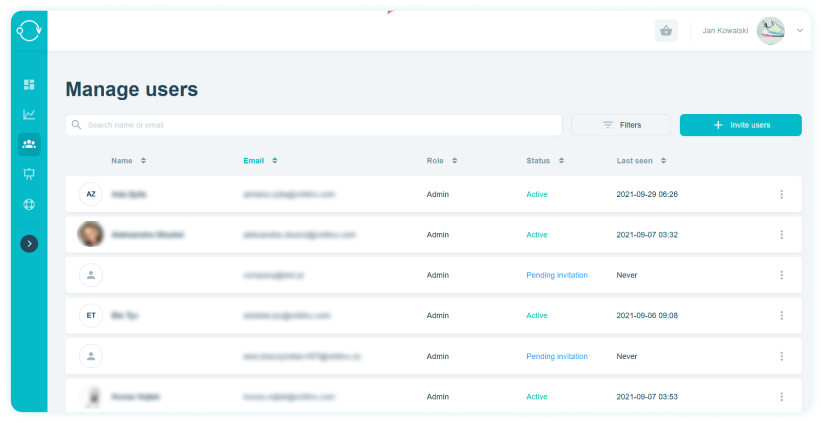Image resolution: width=821 pixels, height=423 pixels.
Task: Sort the table by Email column
Action: (x=260, y=161)
